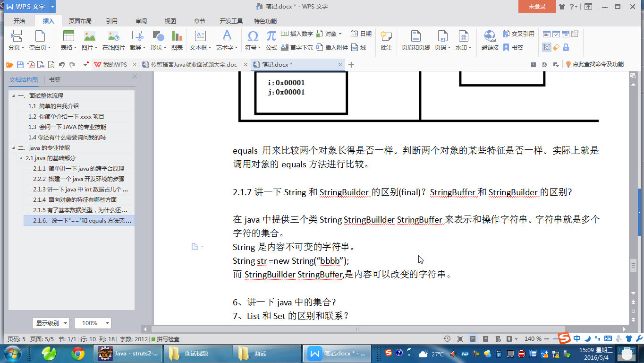Click the 未登录 login button
Screen dimensions: 644x363
(x=537, y=7)
